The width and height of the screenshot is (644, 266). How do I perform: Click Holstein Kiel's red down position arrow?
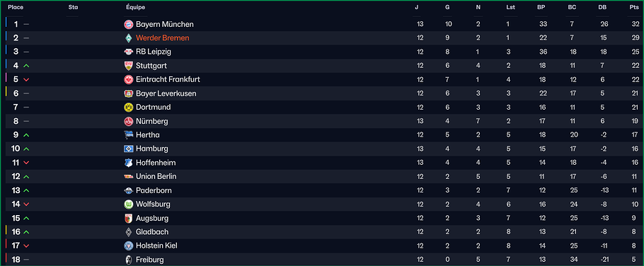click(26, 246)
